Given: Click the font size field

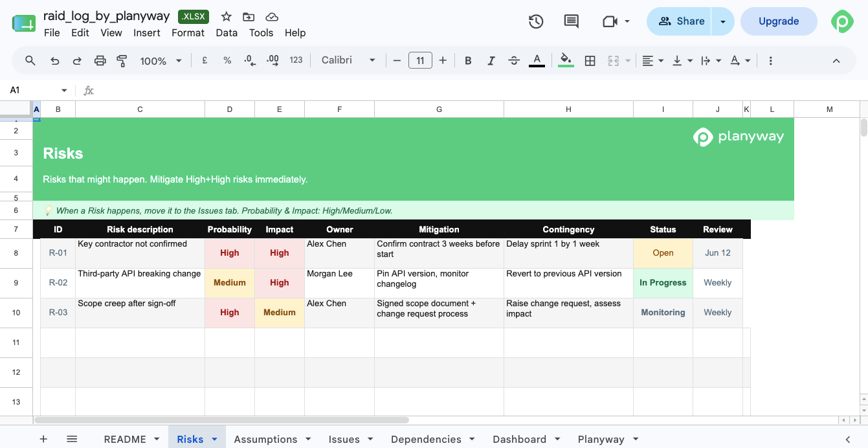Looking at the screenshot, I should [420, 60].
